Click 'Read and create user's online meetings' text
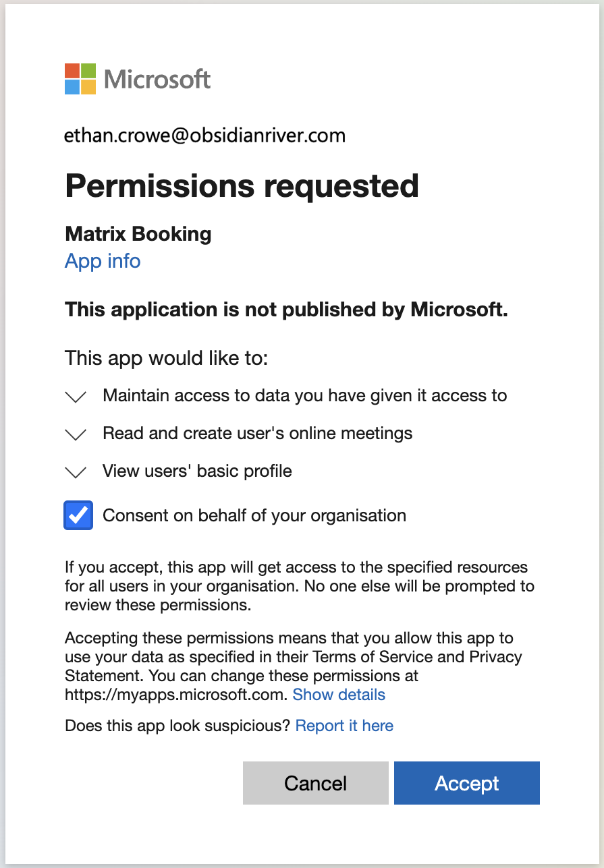Viewport: 604px width, 868px height. [x=257, y=433]
